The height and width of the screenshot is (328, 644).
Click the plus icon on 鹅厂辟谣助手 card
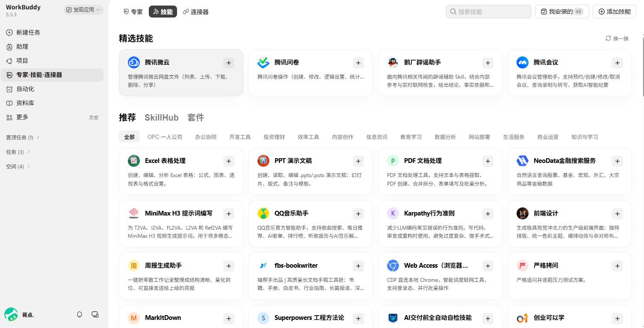pos(488,63)
